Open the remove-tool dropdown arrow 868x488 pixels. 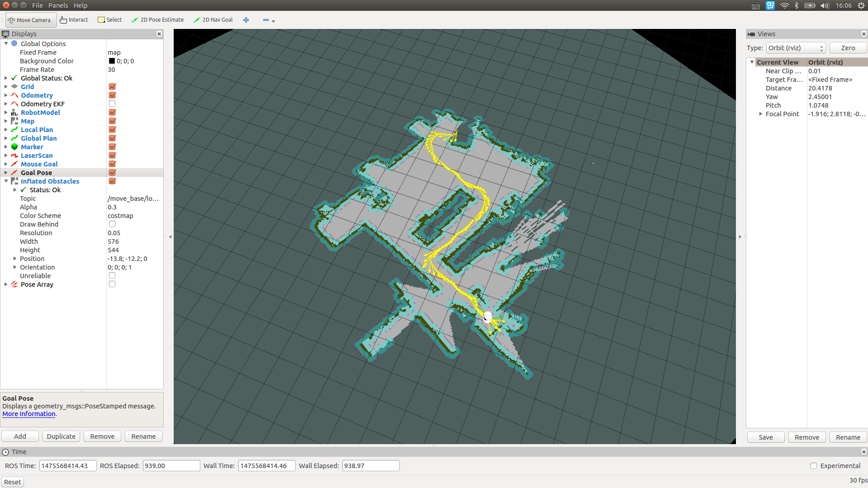(x=273, y=21)
